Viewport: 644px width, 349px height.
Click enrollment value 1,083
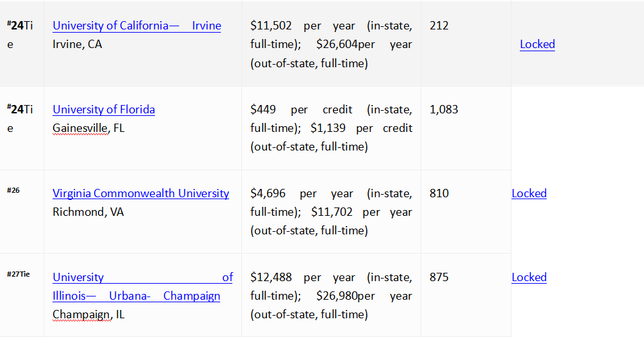coord(444,110)
